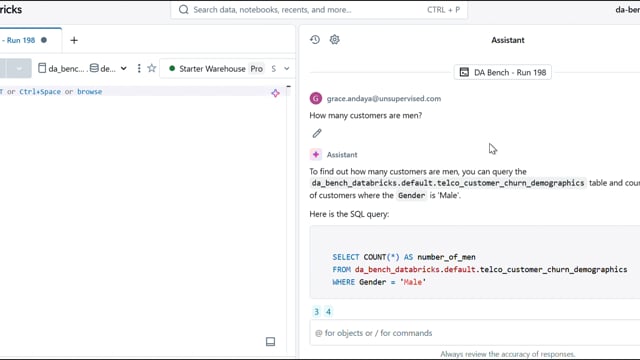Click the Pro warehouse badge
Viewport: 640px width, 360px height.
(256, 69)
